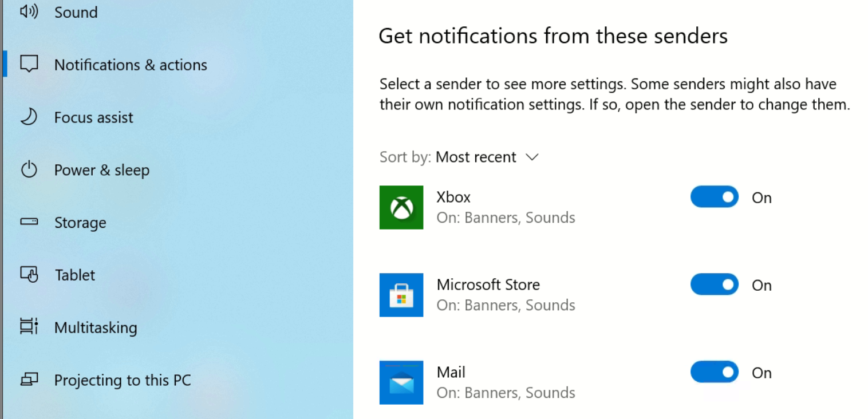The height and width of the screenshot is (419, 868).
Task: Click the Microsoft Store app icon
Action: pyautogui.click(x=401, y=295)
